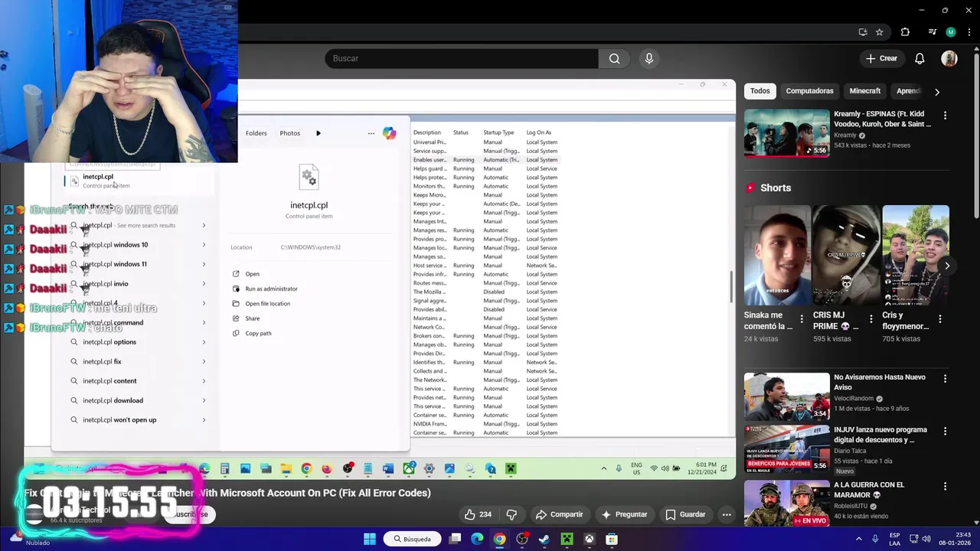Click the video title Fix Unable to Minecraft Launcher
This screenshot has width=980, height=551.
click(x=227, y=493)
